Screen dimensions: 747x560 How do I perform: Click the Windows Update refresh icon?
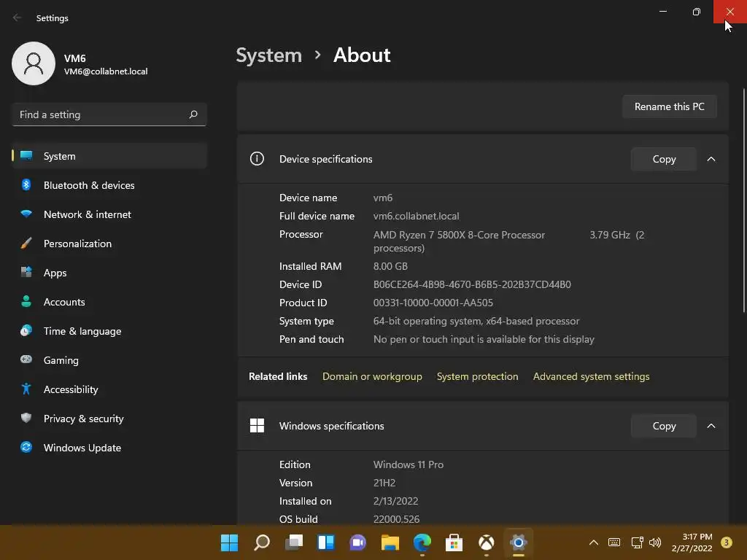[26, 447]
